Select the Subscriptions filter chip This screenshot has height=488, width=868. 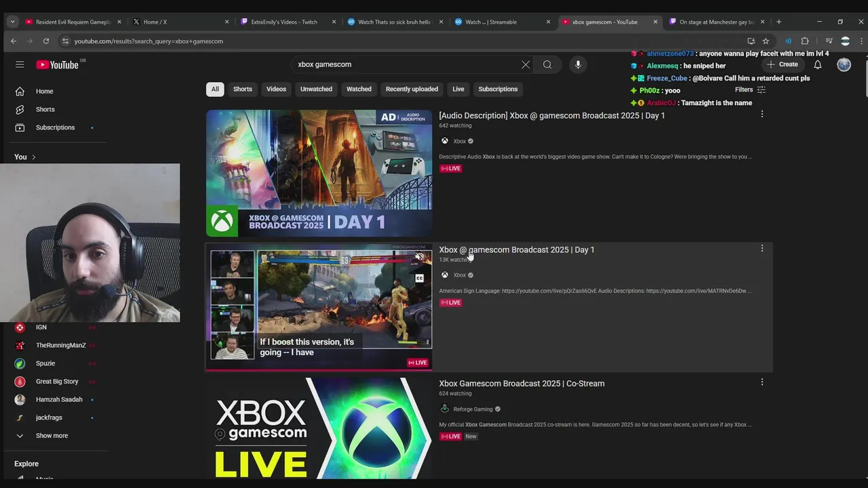point(498,89)
